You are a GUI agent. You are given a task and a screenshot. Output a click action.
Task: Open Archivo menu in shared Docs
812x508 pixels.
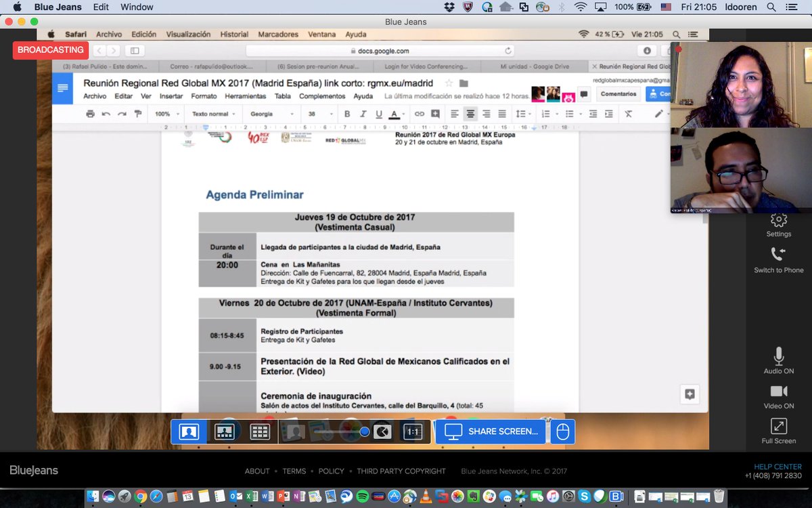tap(95, 96)
